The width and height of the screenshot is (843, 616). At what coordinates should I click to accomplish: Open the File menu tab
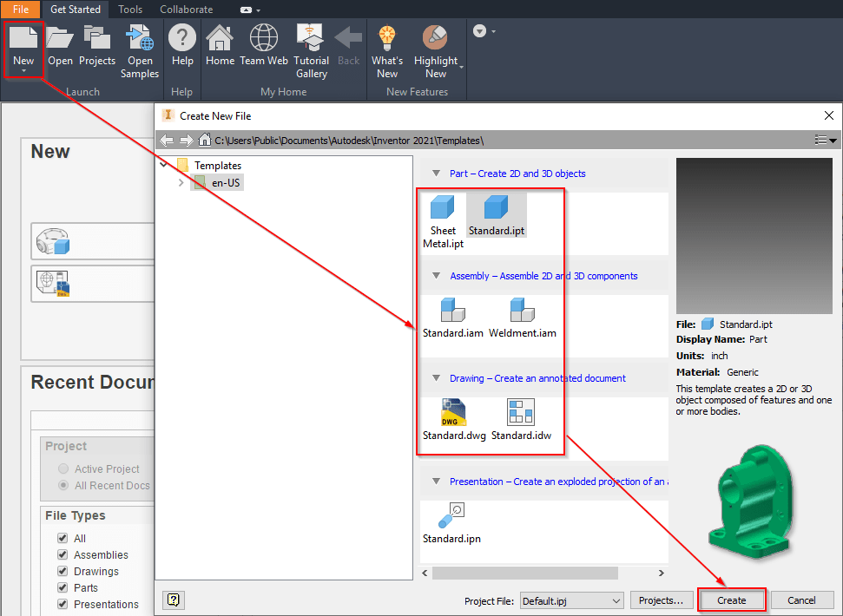21,10
